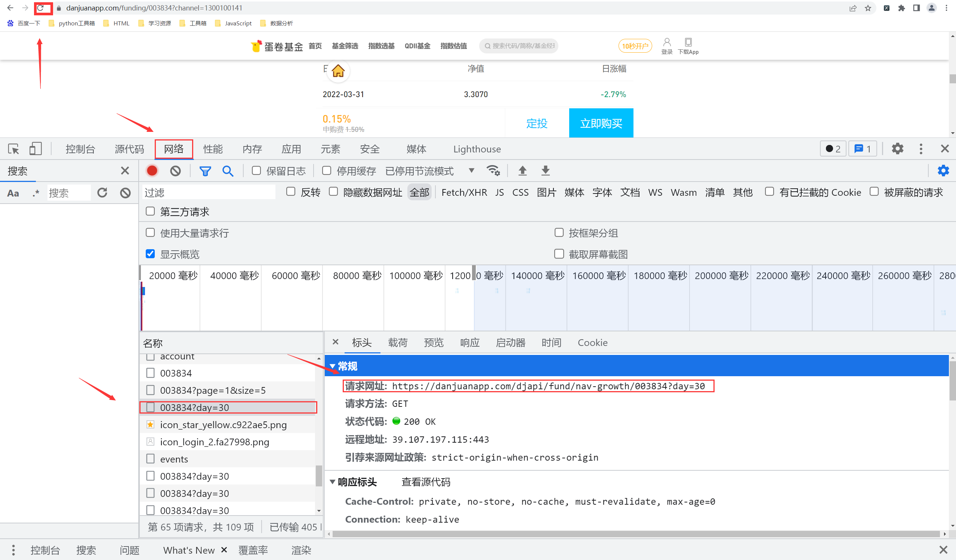Toggle the network filter funnel icon
956x560 pixels.
pos(205,171)
